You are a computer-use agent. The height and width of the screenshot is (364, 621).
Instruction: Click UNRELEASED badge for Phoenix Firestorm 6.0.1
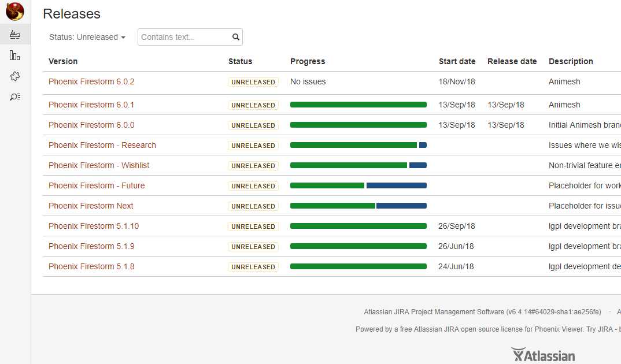click(253, 105)
